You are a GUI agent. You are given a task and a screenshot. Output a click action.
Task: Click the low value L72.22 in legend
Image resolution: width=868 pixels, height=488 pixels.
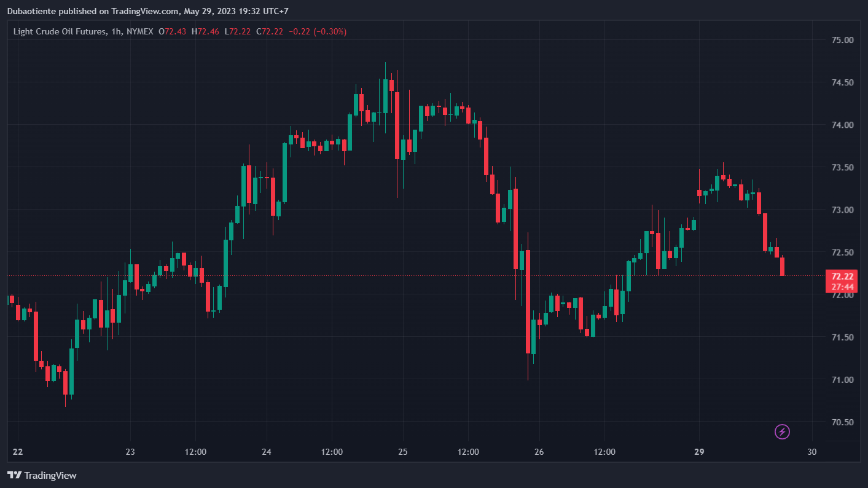238,31
